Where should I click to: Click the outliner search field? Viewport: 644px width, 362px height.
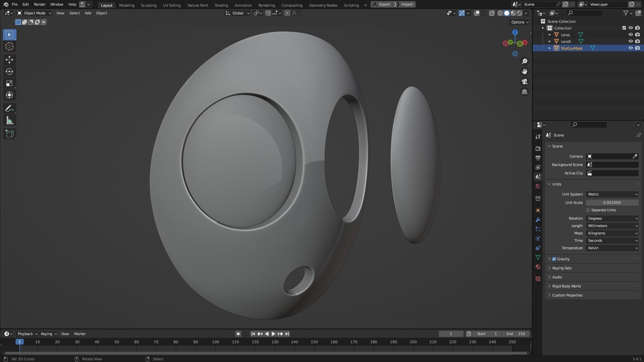584,13
